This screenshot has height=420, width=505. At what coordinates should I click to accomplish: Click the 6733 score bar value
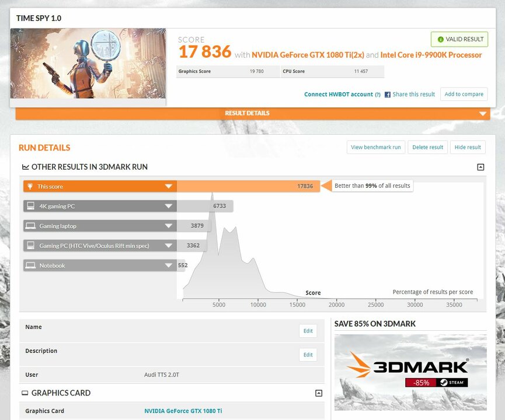click(220, 206)
